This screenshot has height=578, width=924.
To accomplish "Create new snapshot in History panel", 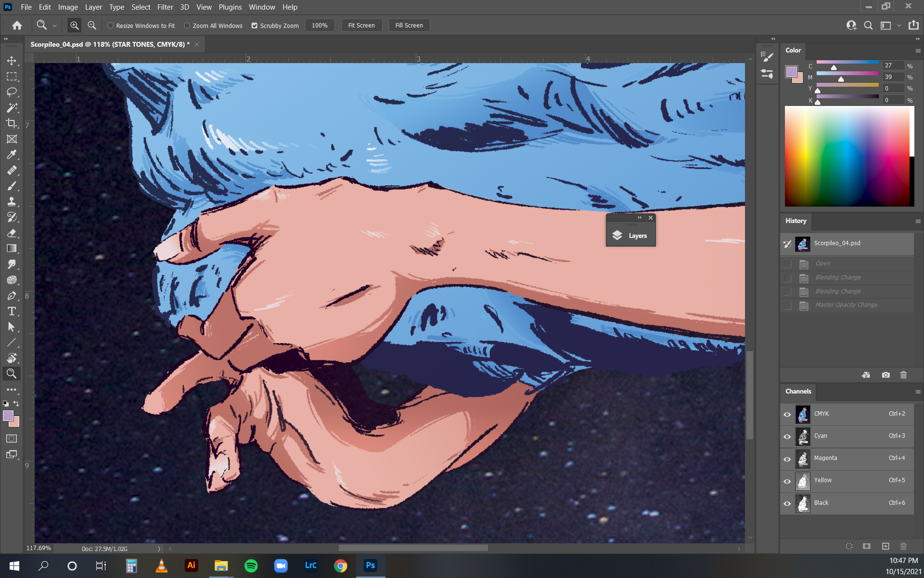I will point(885,375).
